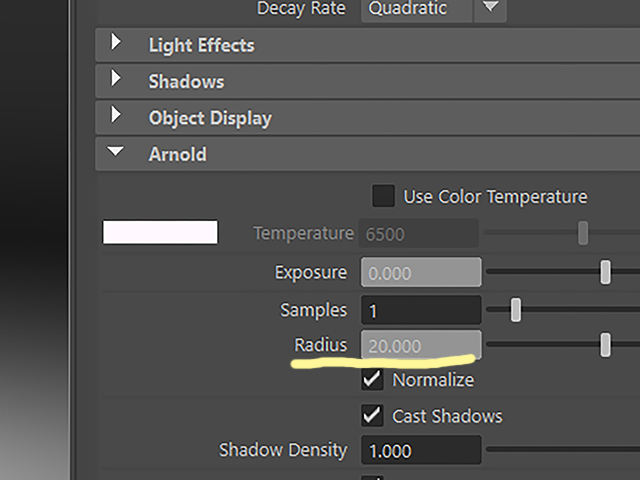Screen dimensions: 640x480
Task: Click the Samples slider handle
Action: pos(516,310)
